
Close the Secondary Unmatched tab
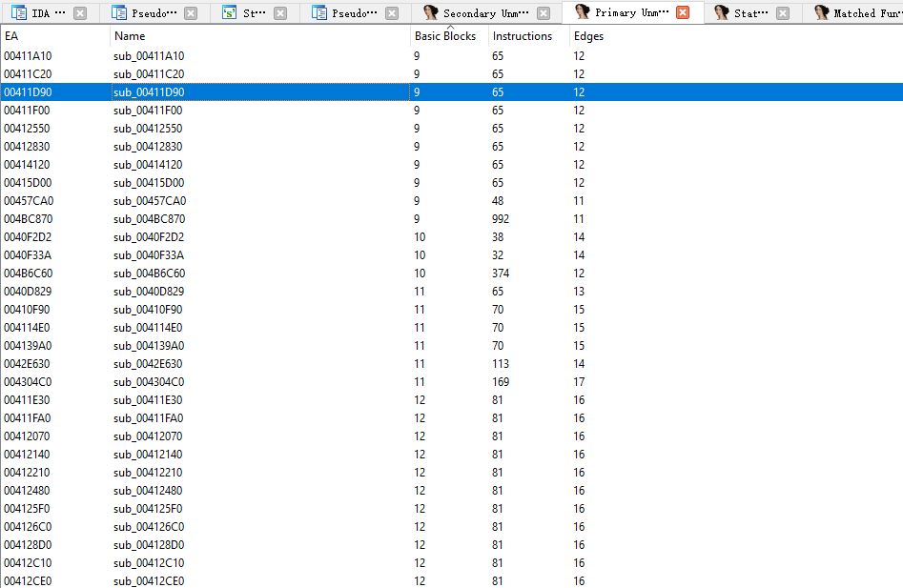point(544,13)
